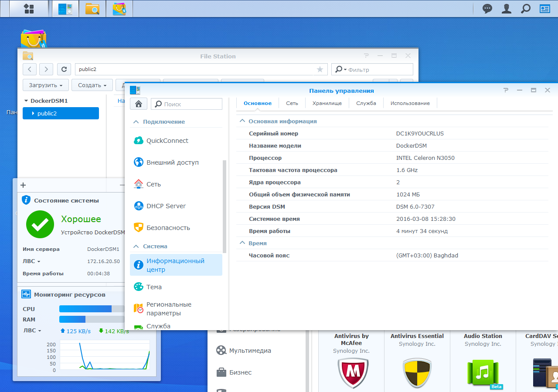The height and width of the screenshot is (392, 558).
Task: Click the Control Panel sidebar scrollbar
Action: [225, 206]
